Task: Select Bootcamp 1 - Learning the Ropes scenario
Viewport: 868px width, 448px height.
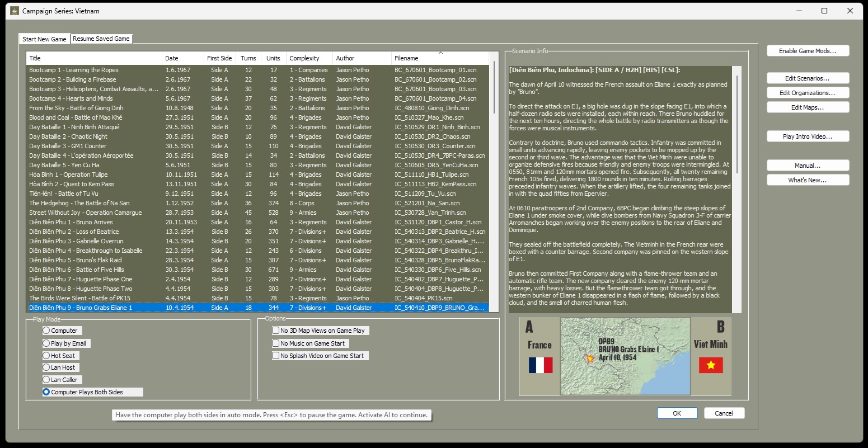Action: pyautogui.click(x=257, y=70)
